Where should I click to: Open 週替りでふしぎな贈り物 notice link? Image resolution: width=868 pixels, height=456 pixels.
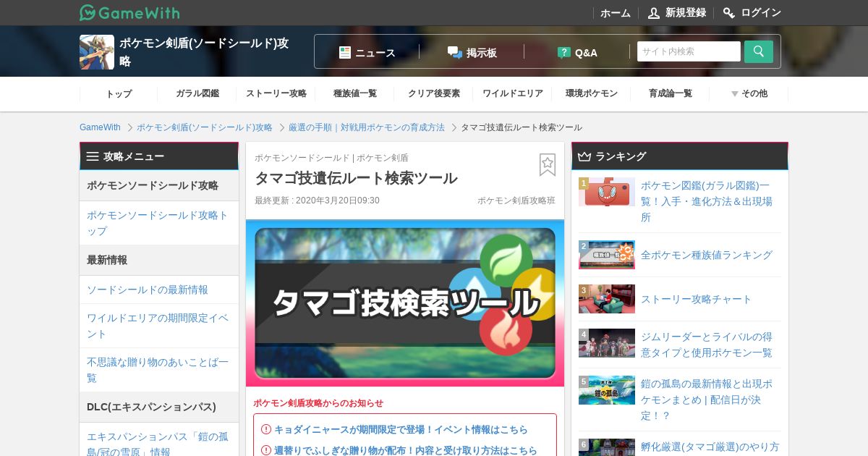pos(406,450)
